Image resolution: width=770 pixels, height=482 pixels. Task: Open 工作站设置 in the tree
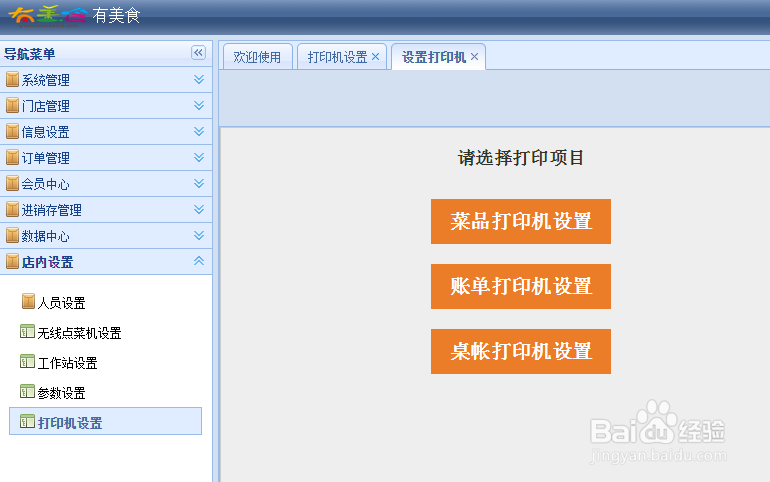(67, 363)
